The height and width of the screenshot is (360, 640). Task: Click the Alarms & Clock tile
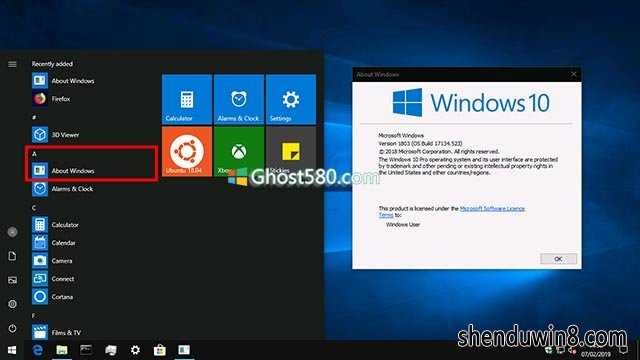[239, 99]
